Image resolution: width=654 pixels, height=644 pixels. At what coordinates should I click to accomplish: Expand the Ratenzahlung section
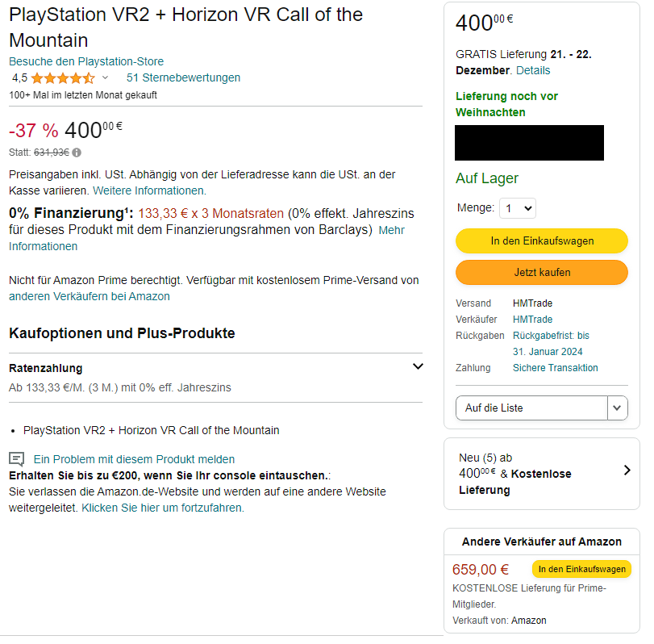pos(418,366)
